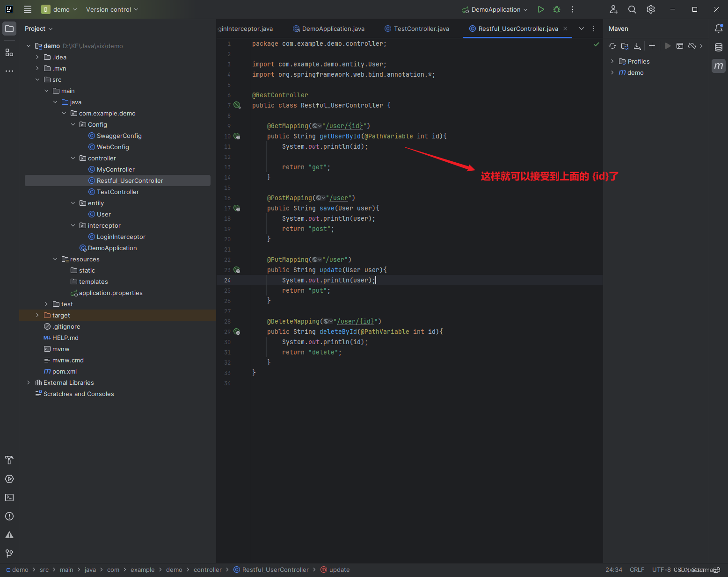Run getUserById via its gutter run icon
The width and height of the screenshot is (728, 577).
tap(237, 136)
